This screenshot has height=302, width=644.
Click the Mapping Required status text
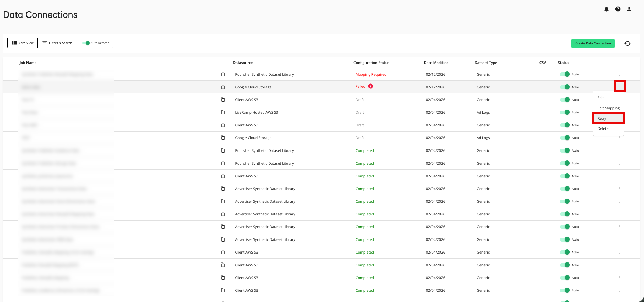371,74
